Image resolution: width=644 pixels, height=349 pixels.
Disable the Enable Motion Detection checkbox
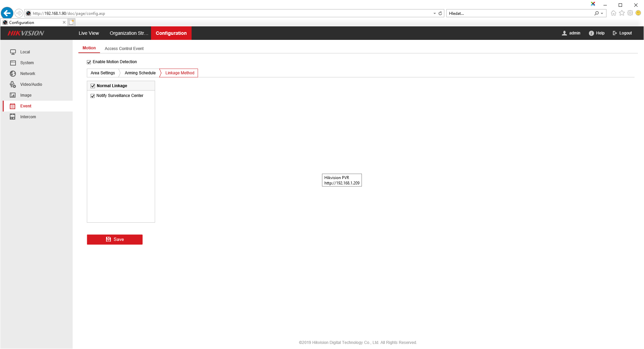click(x=89, y=62)
